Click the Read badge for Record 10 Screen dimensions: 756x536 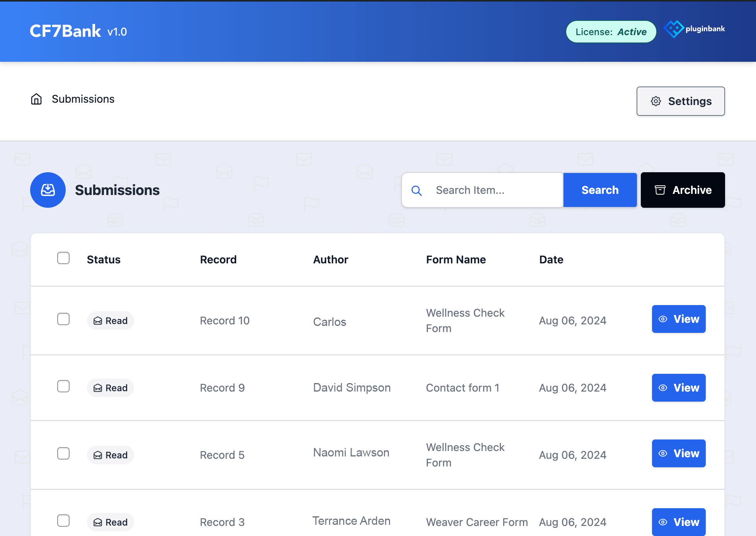tap(111, 321)
